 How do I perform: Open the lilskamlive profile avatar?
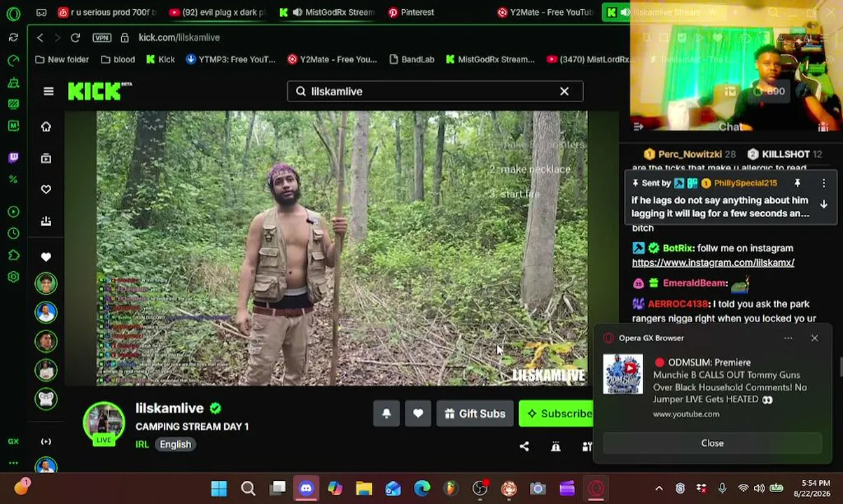pos(104,422)
